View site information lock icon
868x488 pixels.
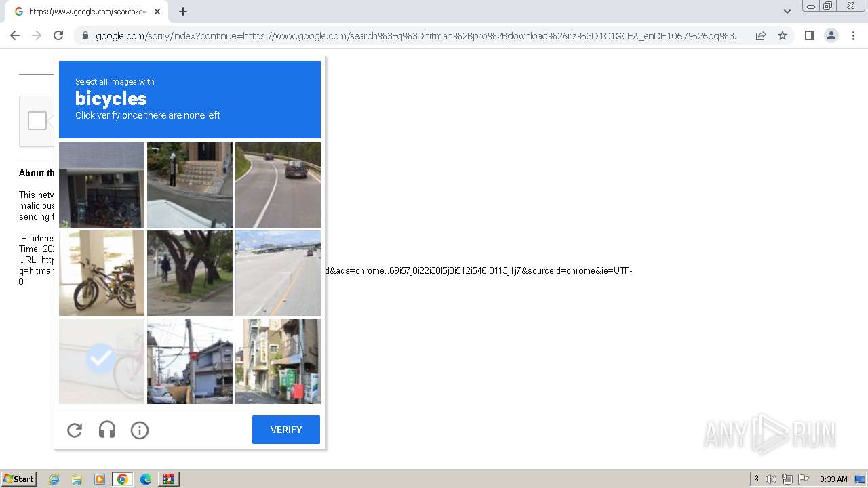click(85, 36)
